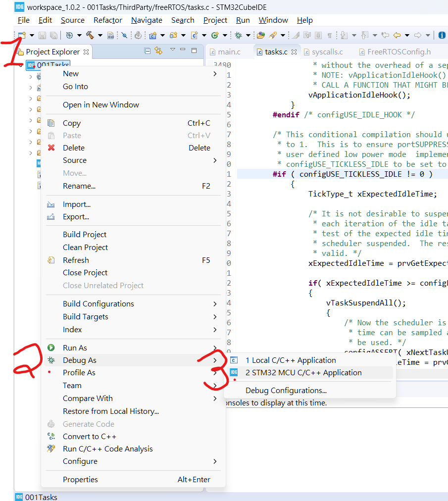Open the New Class dropdown arrow

(225, 35)
